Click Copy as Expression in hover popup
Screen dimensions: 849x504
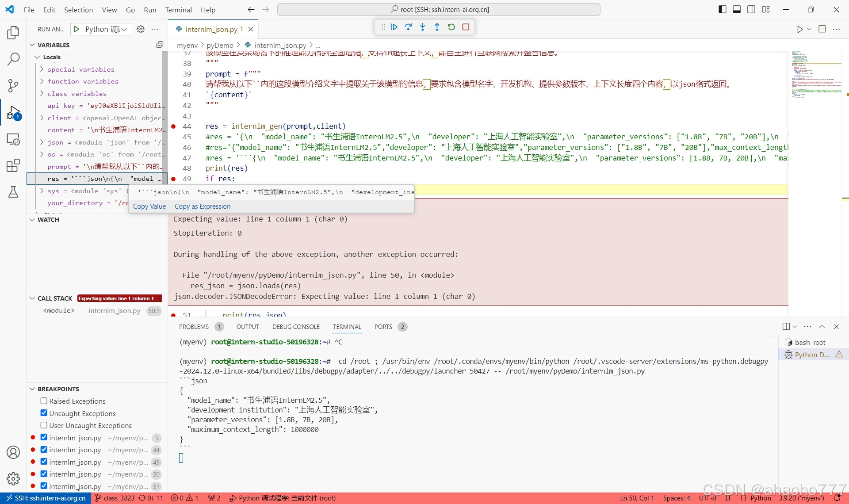[203, 206]
